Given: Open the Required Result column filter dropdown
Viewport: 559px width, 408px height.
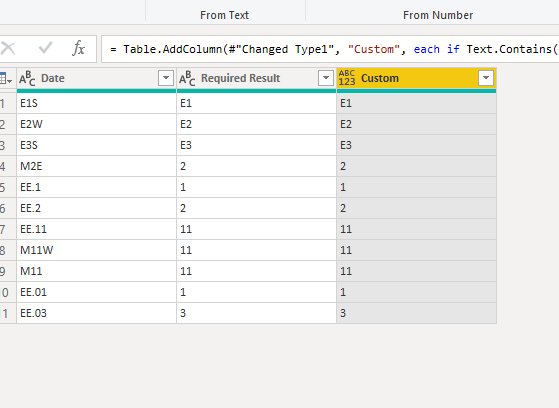Looking at the screenshot, I should [325, 78].
